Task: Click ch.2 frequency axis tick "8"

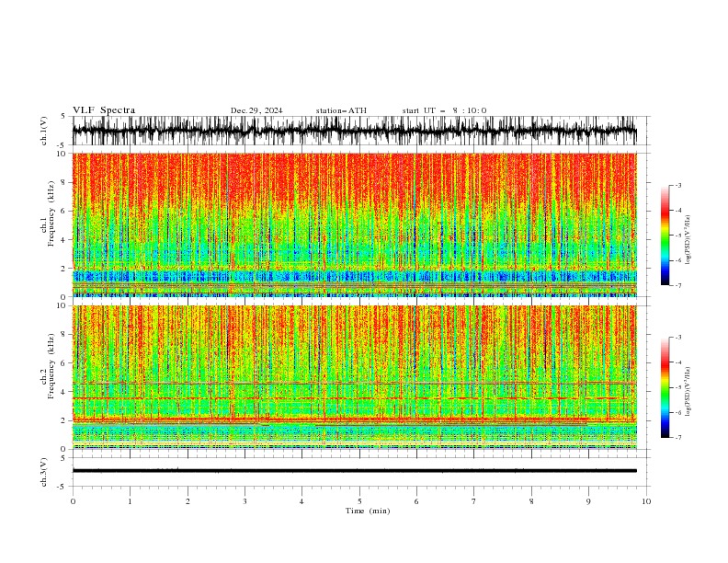Action: pyautogui.click(x=64, y=335)
